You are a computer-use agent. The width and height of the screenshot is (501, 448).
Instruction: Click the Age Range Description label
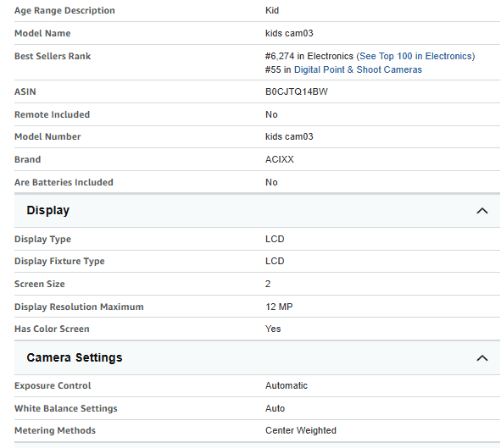coord(64,10)
